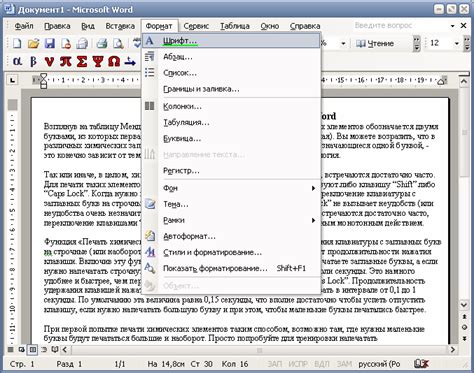Screen dimensions: 474x373
Task: Open the Вид menu
Action: pos(88,26)
